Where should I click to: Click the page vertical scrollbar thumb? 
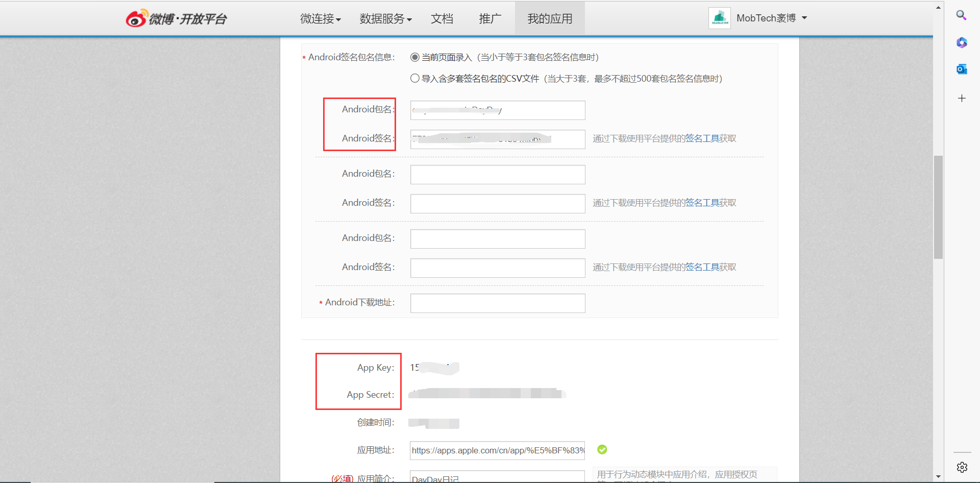(938, 207)
